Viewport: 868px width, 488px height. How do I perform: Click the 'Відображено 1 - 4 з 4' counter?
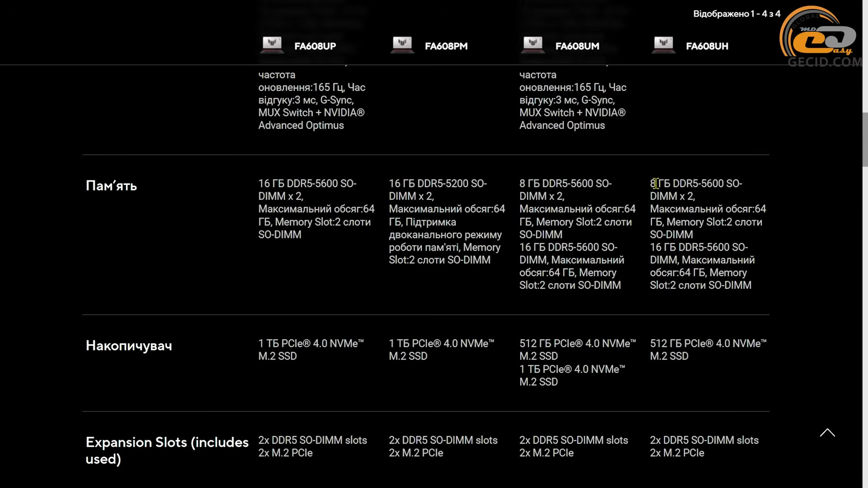736,14
